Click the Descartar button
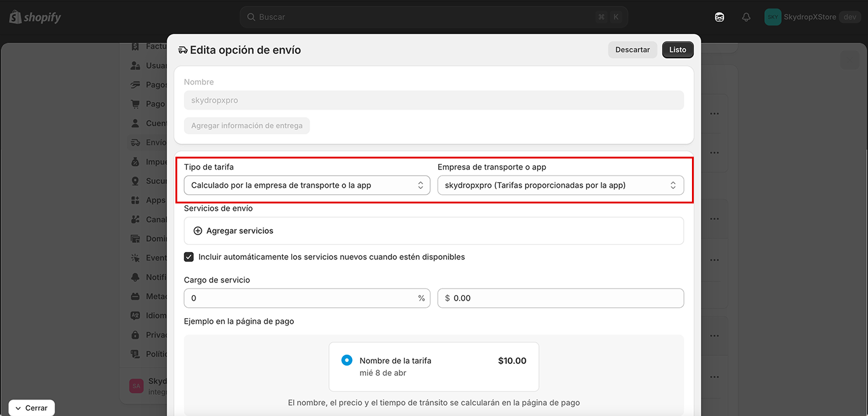 pos(632,50)
